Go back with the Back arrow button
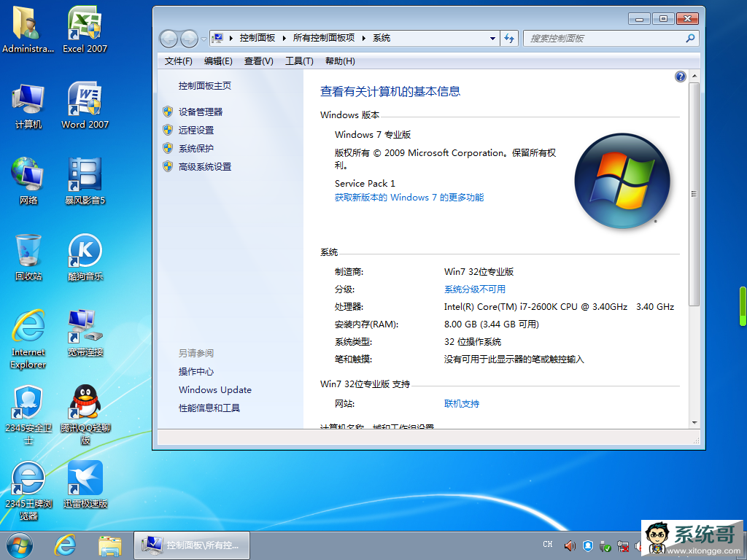This screenshot has width=747, height=560. tap(169, 39)
